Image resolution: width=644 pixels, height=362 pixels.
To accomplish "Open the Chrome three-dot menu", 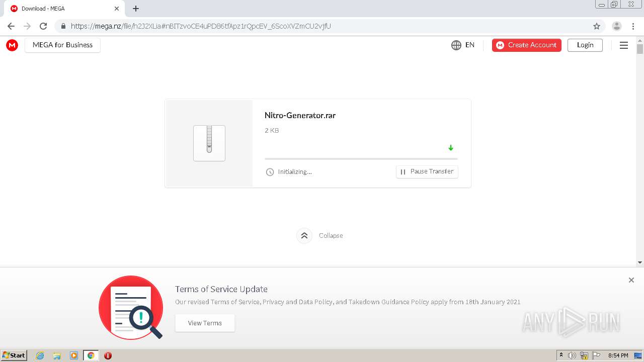I will tap(633, 26).
